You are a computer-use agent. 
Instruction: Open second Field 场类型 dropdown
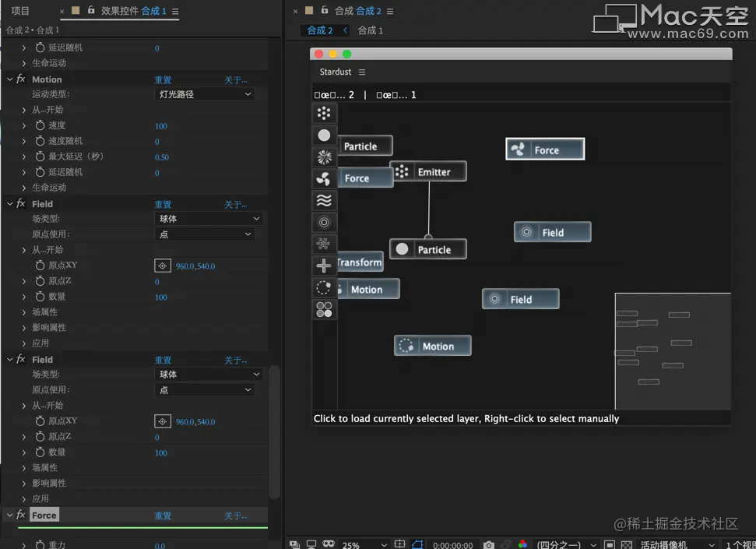pyautogui.click(x=209, y=375)
